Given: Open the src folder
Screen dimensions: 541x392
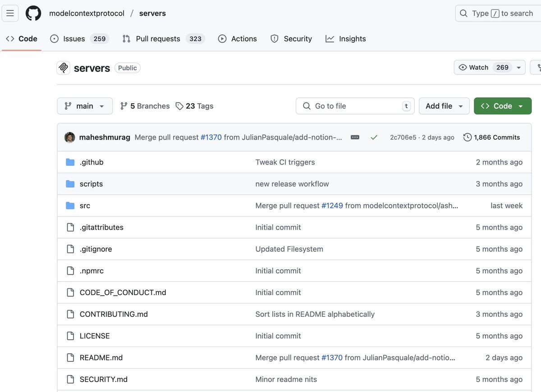Looking at the screenshot, I should click(x=85, y=205).
